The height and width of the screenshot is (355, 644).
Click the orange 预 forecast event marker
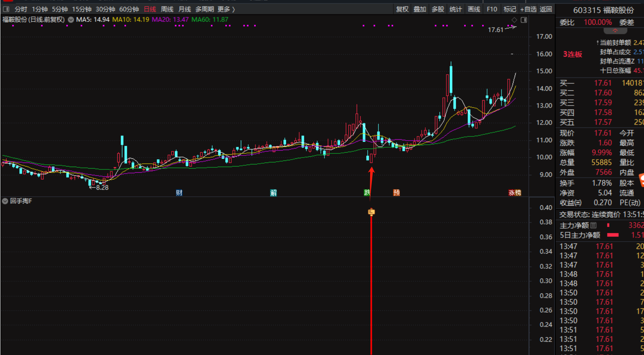point(396,193)
